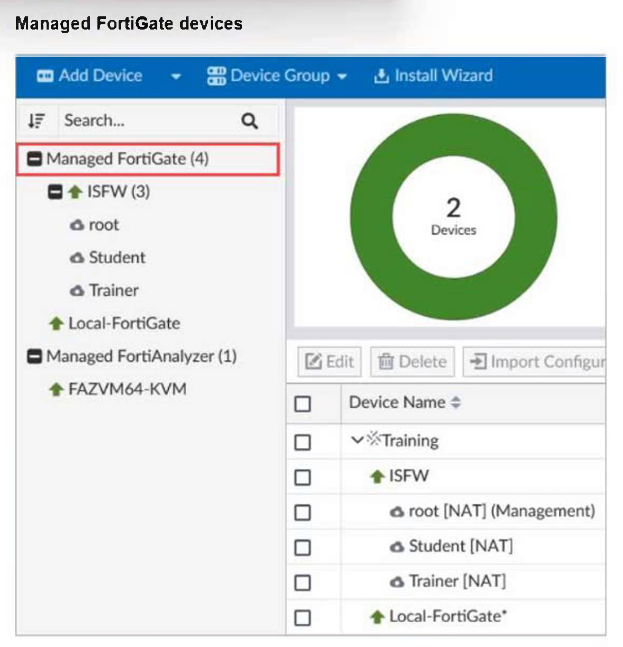The height and width of the screenshot is (647, 623).
Task: Click the cloud icon next to Student in tree
Action: pos(77,258)
